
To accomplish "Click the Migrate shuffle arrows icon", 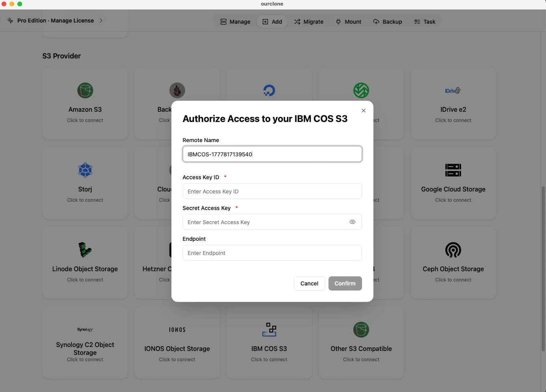I will 297,22.
